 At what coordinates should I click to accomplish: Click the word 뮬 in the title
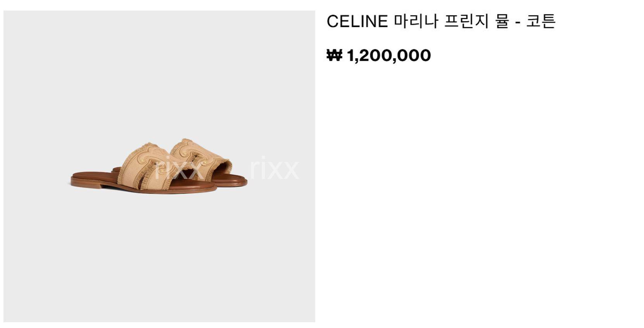[x=501, y=21]
